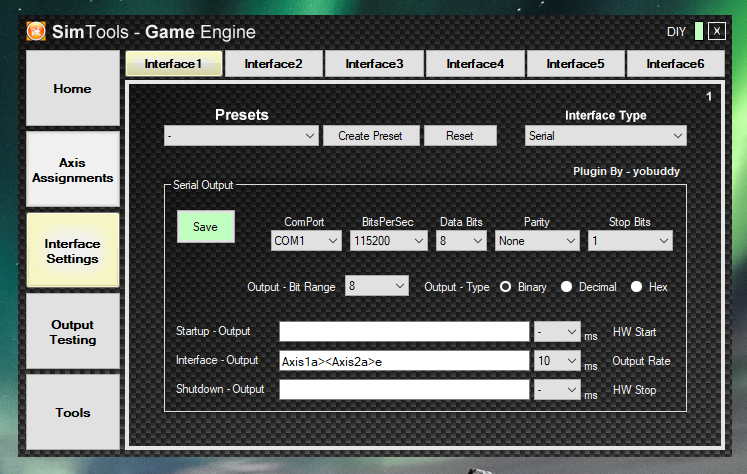Image resolution: width=747 pixels, height=474 pixels.
Task: Click the green DIY status indicator
Action: (x=699, y=32)
